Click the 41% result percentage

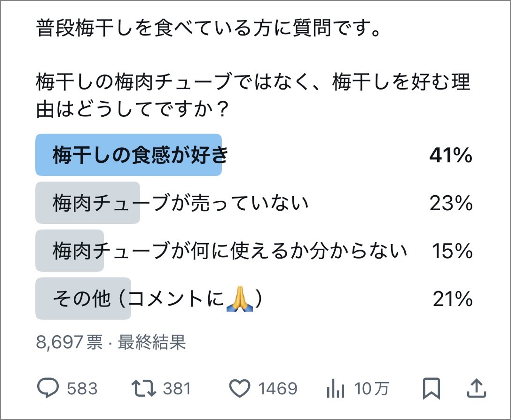coord(451,155)
